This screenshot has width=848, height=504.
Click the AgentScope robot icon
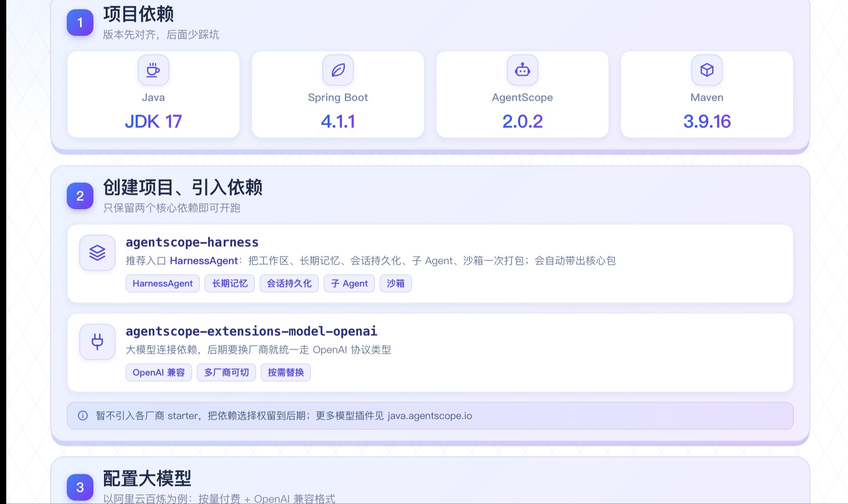522,70
